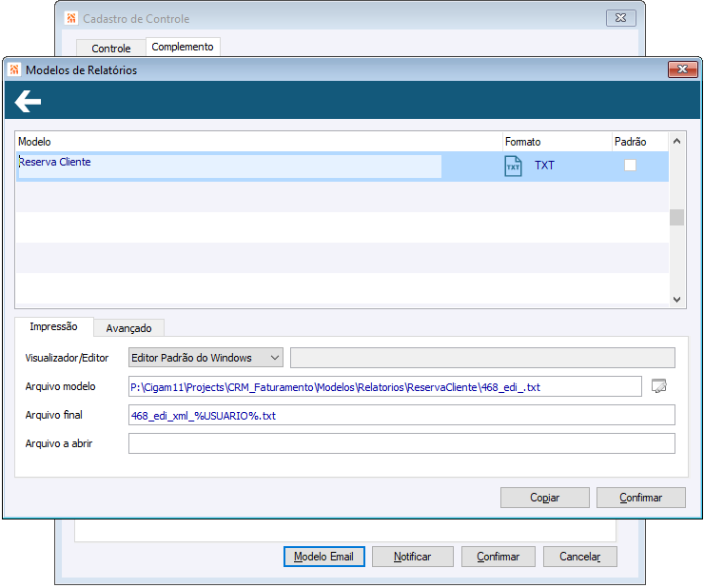Click the Copiar button
The image size is (704, 588).
click(544, 498)
